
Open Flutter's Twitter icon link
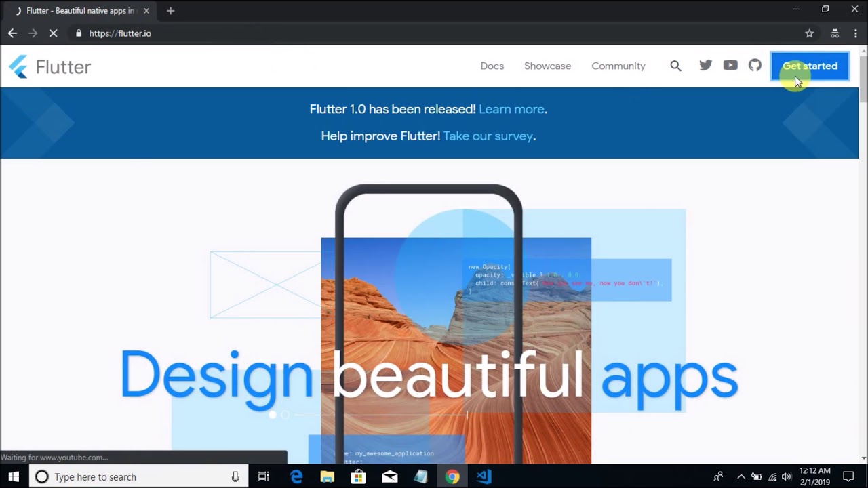[705, 65]
